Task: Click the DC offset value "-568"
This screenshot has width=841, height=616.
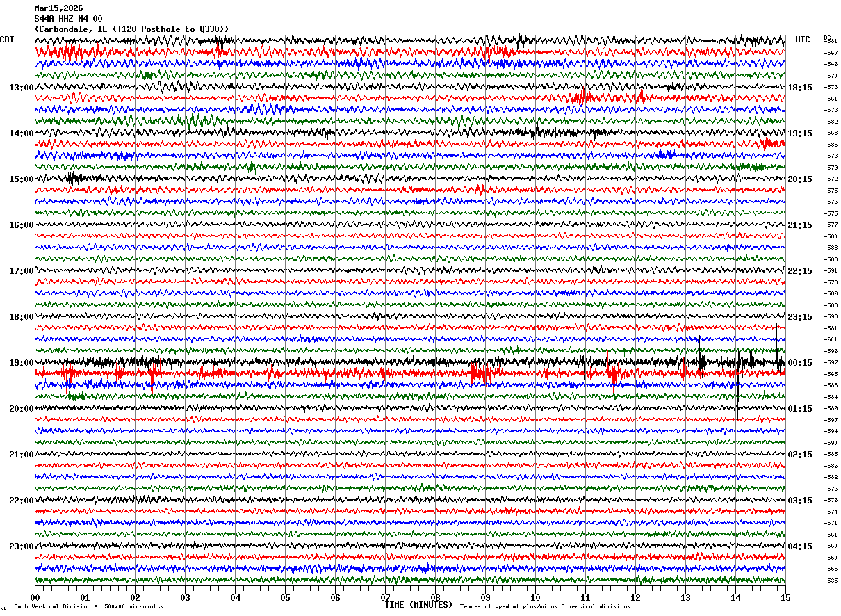Action: 831,133
